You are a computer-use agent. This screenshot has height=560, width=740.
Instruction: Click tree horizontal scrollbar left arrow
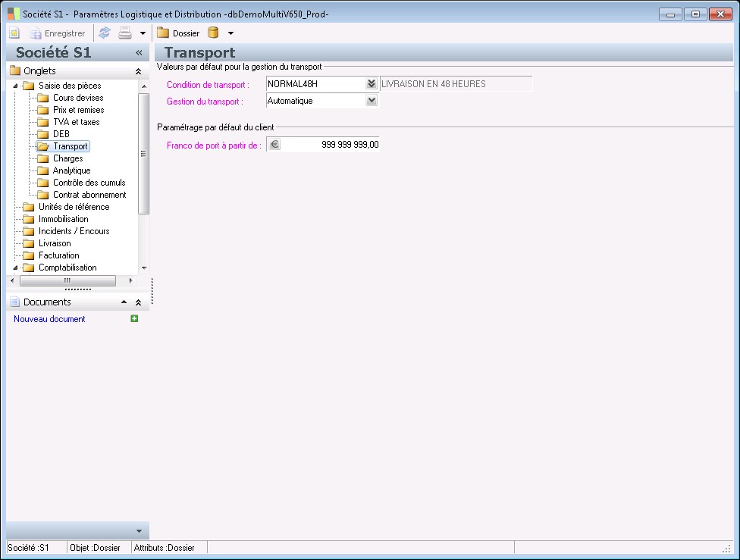pyautogui.click(x=12, y=280)
